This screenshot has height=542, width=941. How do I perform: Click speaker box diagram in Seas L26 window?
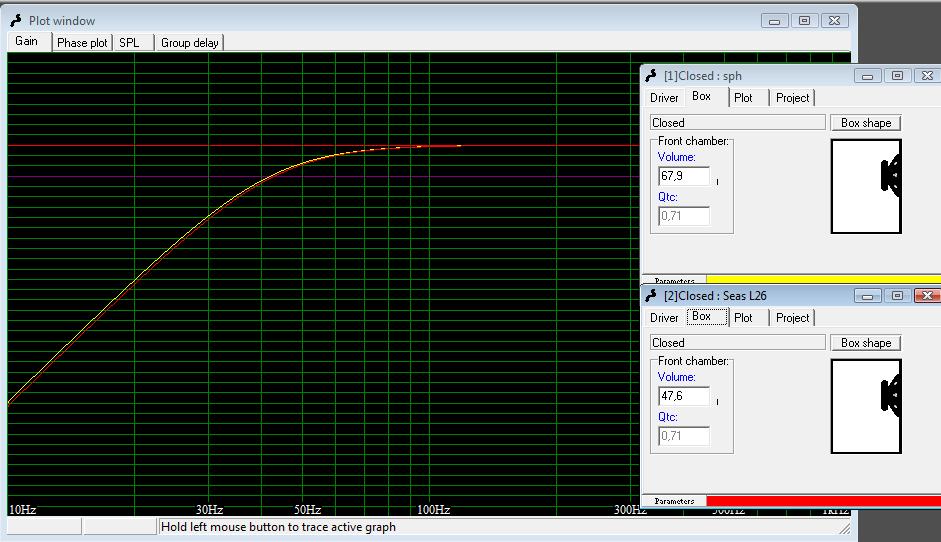pyautogui.click(x=866, y=405)
